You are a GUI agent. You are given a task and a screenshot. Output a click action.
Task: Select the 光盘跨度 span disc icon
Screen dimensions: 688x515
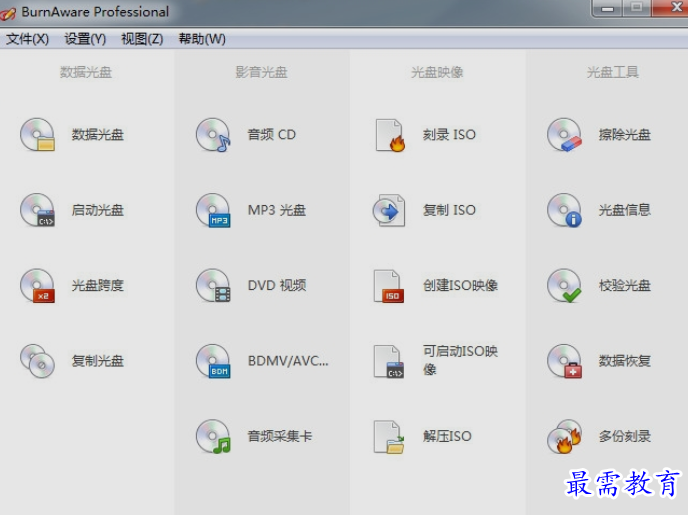tap(37, 286)
